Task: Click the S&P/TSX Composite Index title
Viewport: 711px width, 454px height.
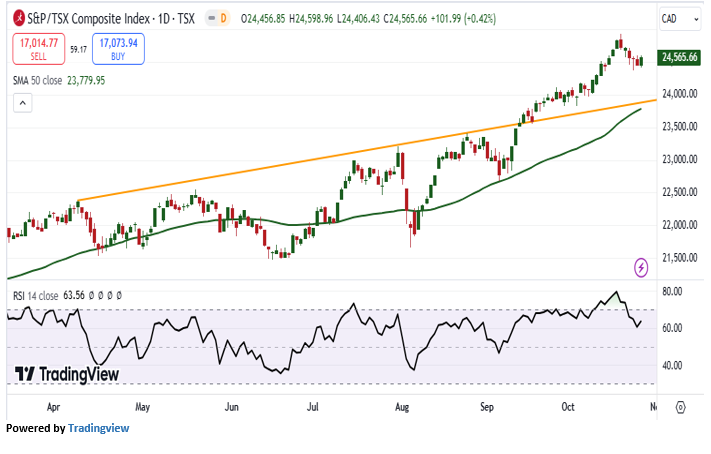Action: pos(94,17)
